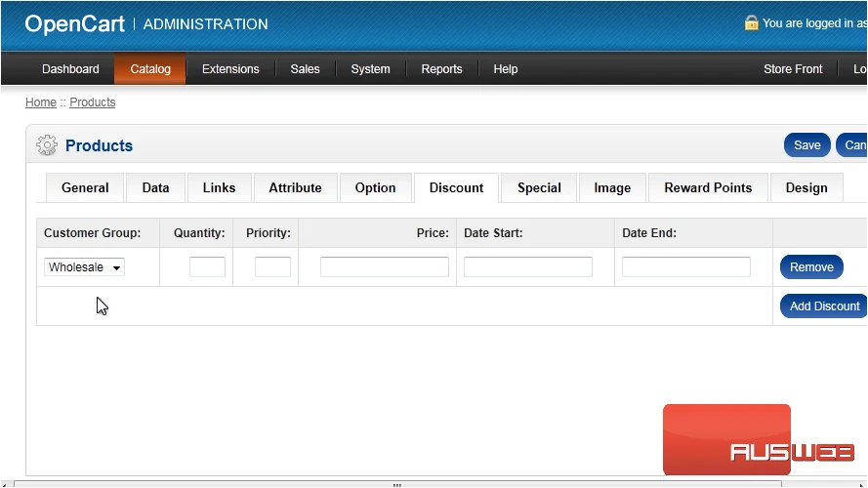Click the Products gear icon
Screen dimensions: 868x488
(x=47, y=145)
